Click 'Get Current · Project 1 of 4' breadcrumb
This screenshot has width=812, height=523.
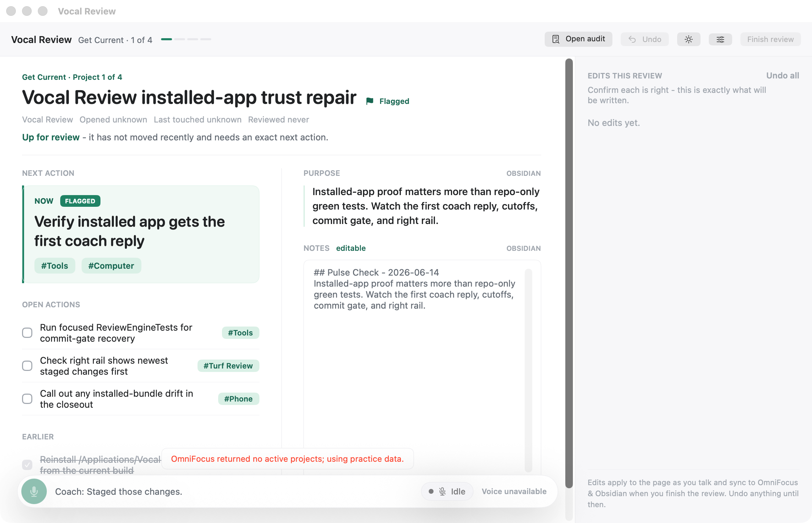coord(72,77)
